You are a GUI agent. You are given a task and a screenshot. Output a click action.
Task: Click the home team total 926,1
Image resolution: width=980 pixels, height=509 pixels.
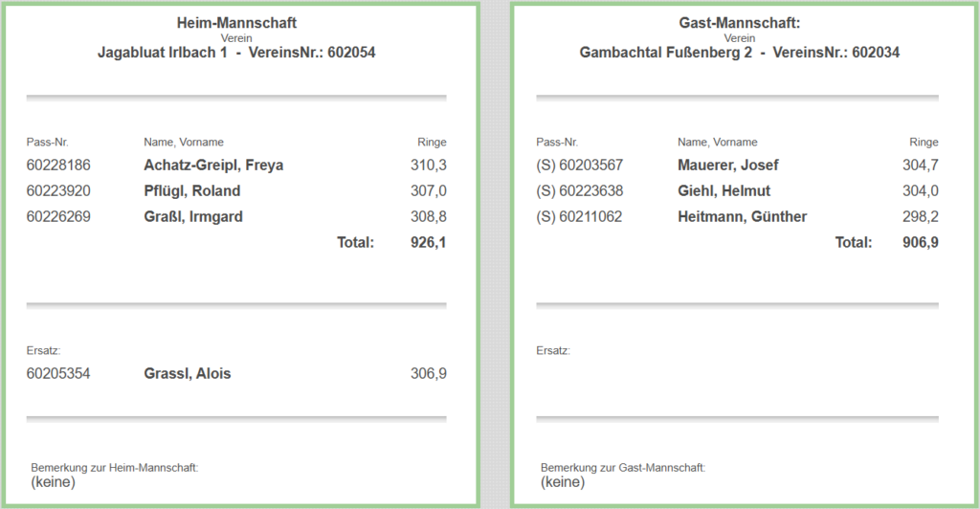429,243
